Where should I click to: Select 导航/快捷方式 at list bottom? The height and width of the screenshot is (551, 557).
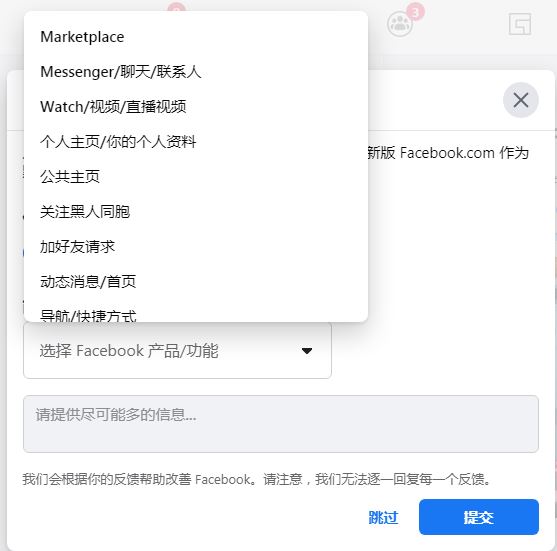[x=196, y=314]
